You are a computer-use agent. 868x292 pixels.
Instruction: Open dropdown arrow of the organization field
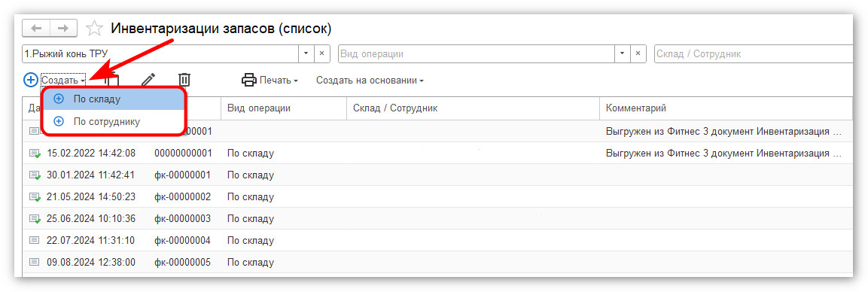coord(306,53)
